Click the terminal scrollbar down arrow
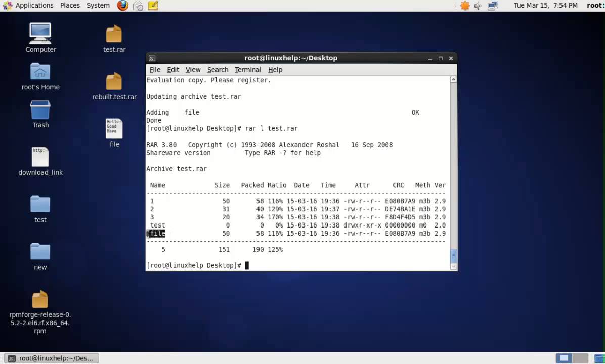Image resolution: width=605 pixels, height=364 pixels. tap(453, 266)
